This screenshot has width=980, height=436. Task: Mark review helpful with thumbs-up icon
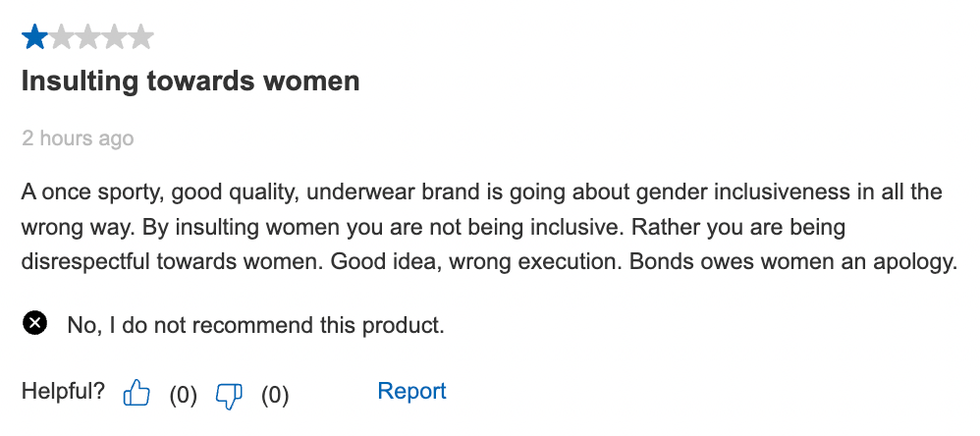pos(136,394)
